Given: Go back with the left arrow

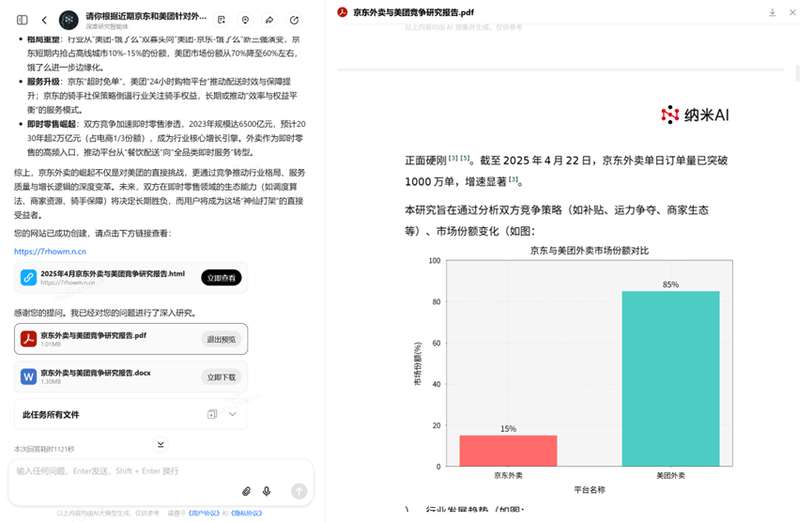Looking at the screenshot, I should click(x=44, y=21).
